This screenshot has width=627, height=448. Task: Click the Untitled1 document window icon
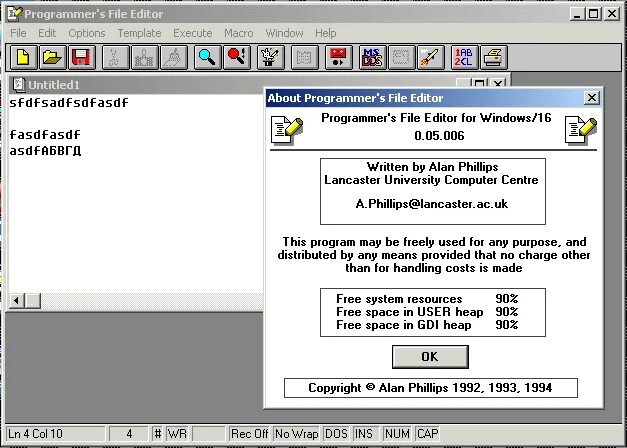pyautogui.click(x=18, y=84)
